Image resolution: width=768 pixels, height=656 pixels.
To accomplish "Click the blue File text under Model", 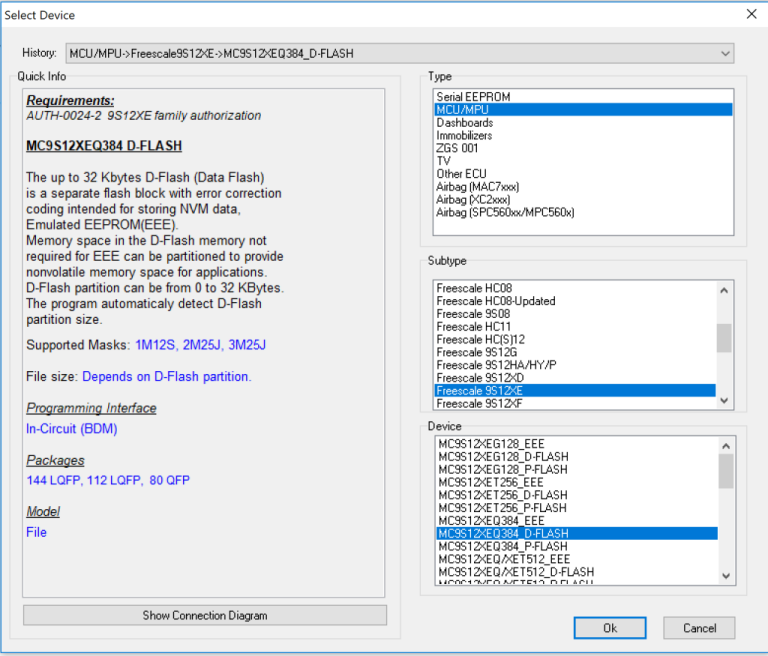I will (x=36, y=532).
